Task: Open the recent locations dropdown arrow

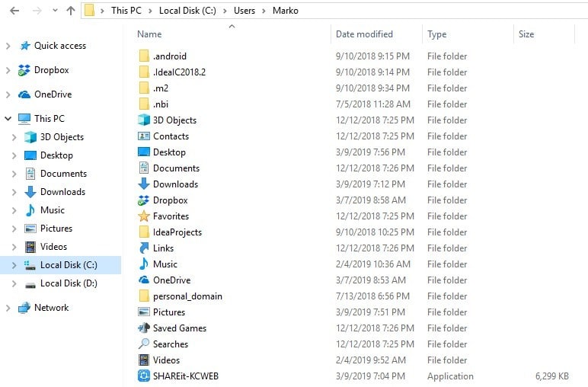Action: click(55, 11)
